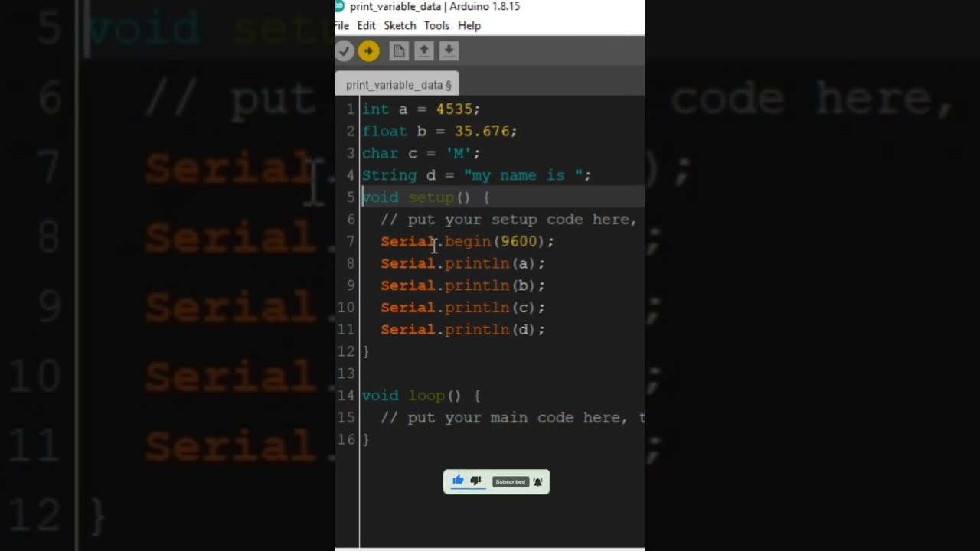Click comment 'put your setup code here'
Screen dimensions: 980x551
[x=508, y=220]
